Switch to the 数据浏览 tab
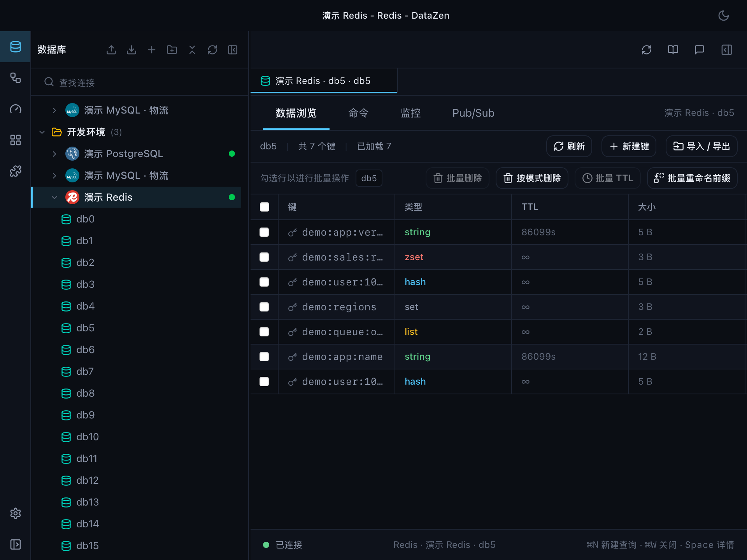 pyautogui.click(x=296, y=113)
